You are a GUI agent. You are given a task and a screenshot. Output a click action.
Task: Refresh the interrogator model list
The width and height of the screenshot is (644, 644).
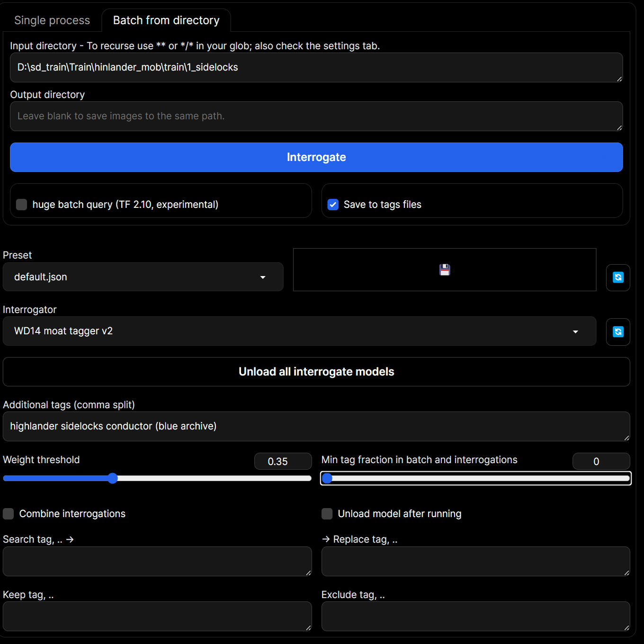(618, 332)
